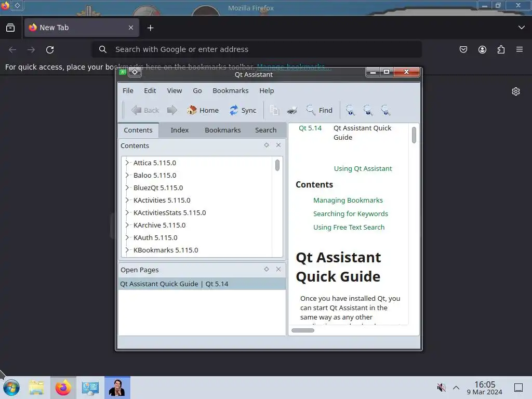532x399 pixels.
Task: Click the Back arrow in Qt Assistant
Action: pyautogui.click(x=145, y=110)
